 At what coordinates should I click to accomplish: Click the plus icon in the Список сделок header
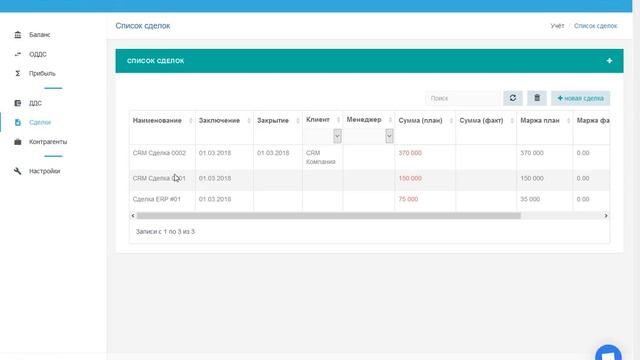[609, 61]
